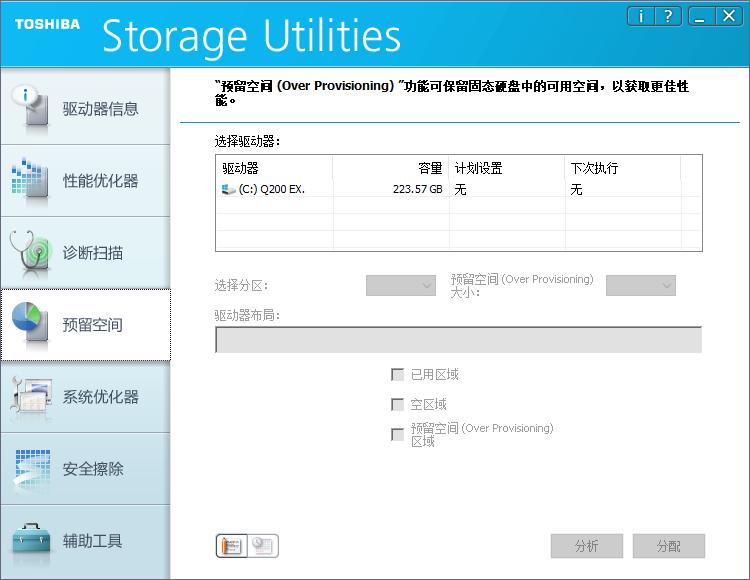Toggle the 空区域 checkbox
The image size is (750, 580).
click(398, 405)
